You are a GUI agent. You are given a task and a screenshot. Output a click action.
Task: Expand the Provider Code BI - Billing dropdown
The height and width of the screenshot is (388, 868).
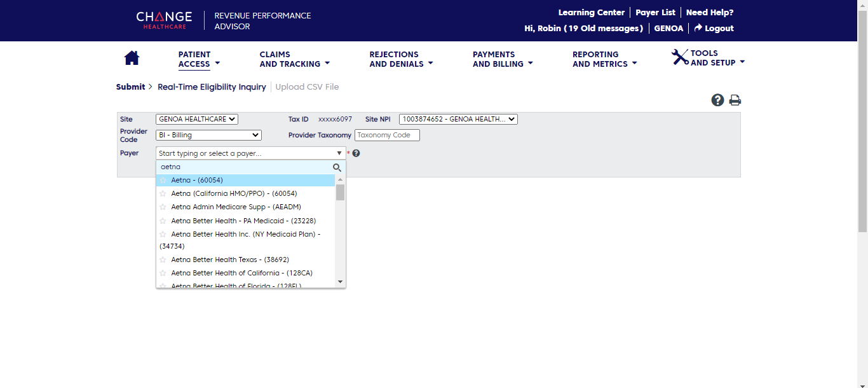tap(208, 135)
